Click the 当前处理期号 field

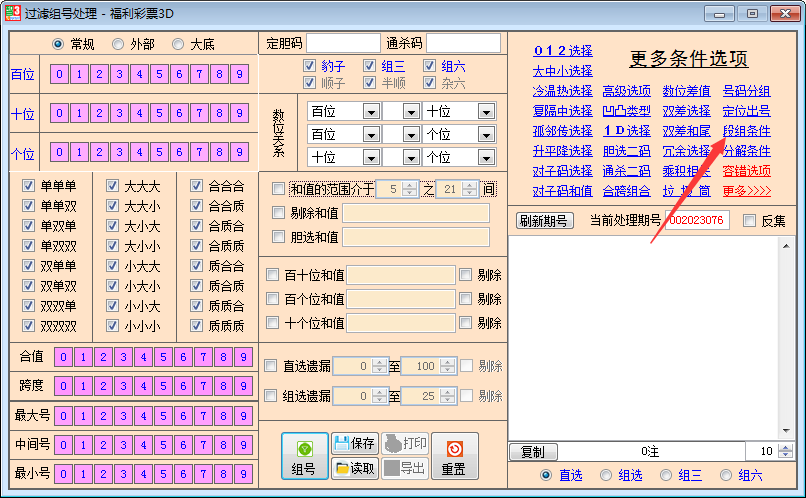697,220
